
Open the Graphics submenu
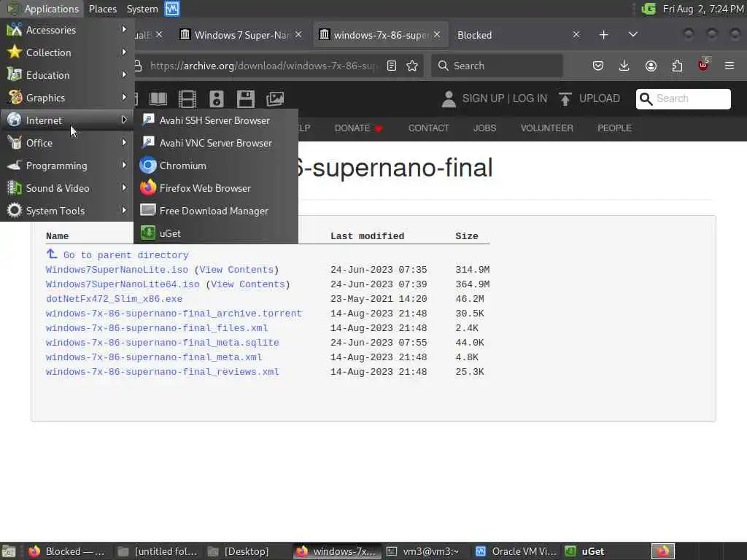click(66, 98)
